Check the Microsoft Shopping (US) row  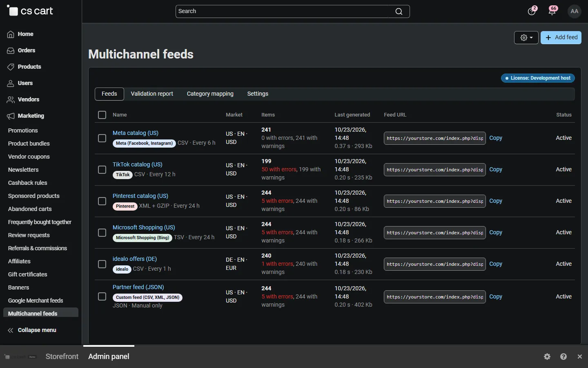[x=102, y=233]
